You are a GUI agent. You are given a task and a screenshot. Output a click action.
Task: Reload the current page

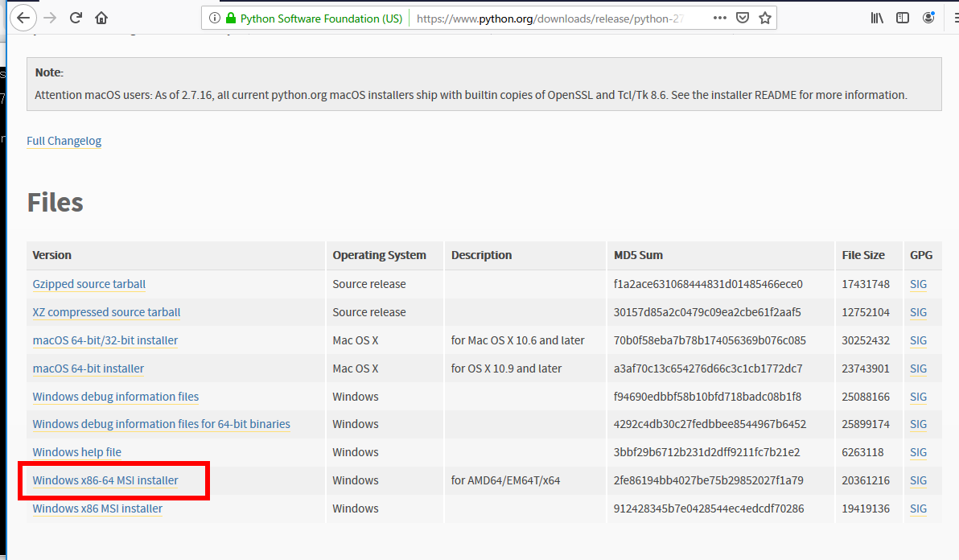pos(76,18)
